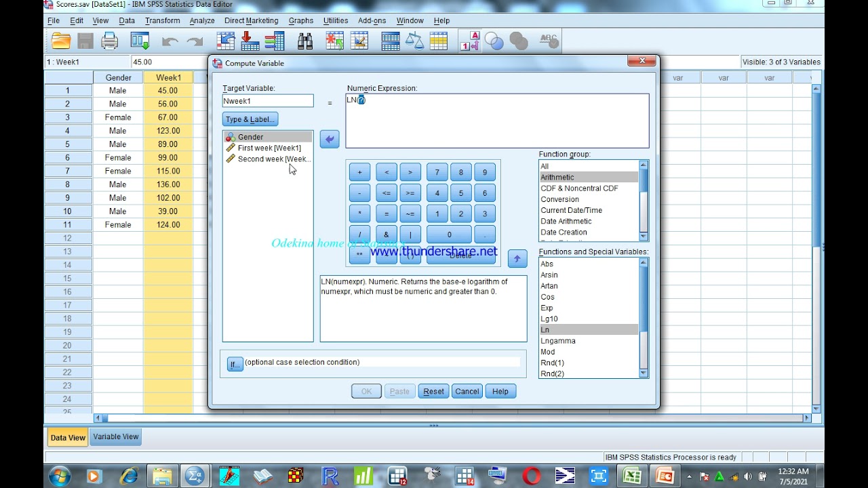Click the Save this document toolbar icon
This screenshot has width=868, height=488.
[x=85, y=41]
